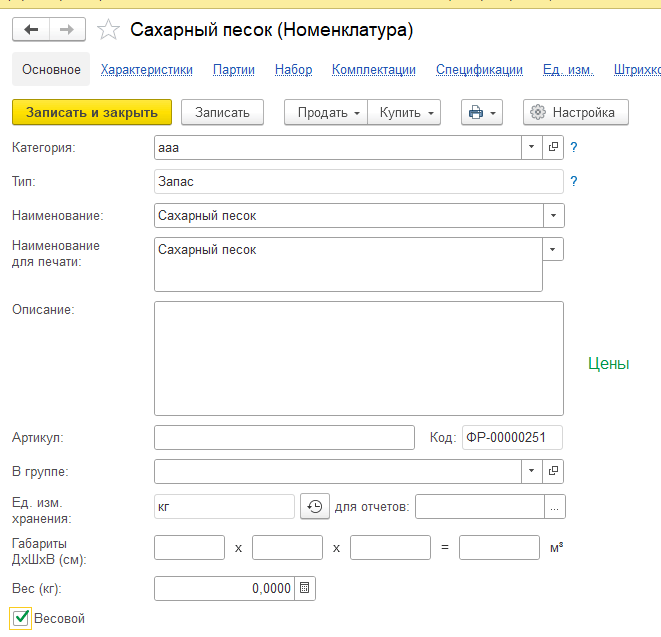The width and height of the screenshot is (661, 637).
Task: Open the Цены link
Action: (608, 364)
